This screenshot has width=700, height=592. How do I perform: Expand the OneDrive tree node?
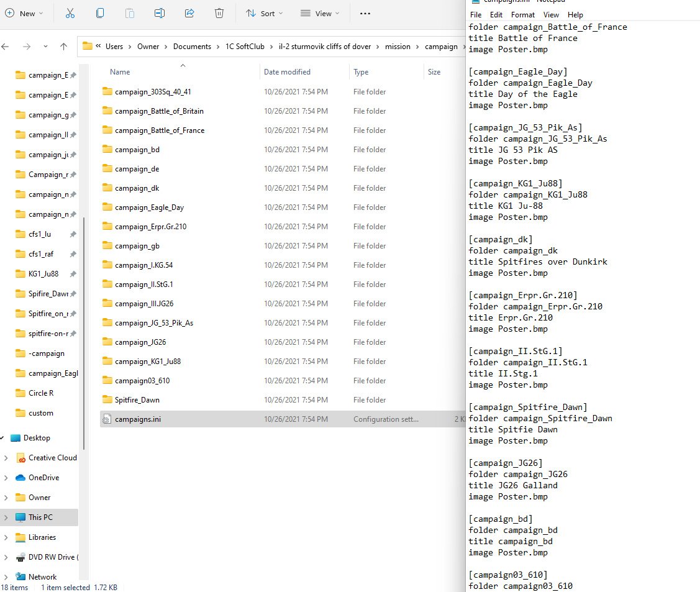[6, 478]
